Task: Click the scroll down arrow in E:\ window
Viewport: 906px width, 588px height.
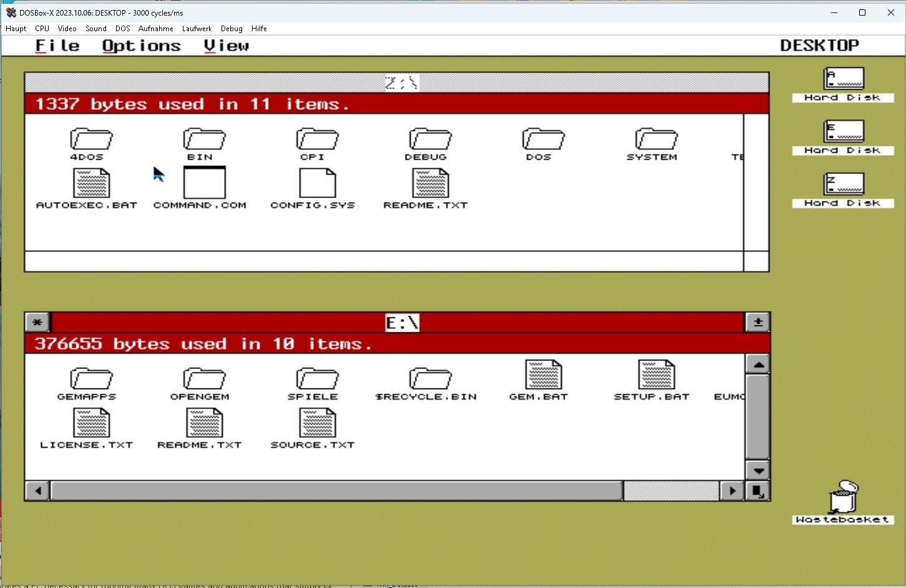Action: [758, 471]
